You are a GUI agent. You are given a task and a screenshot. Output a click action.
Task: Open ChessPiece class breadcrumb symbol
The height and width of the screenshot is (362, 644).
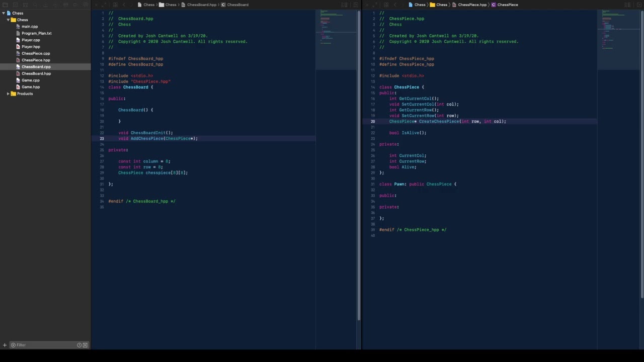tap(505, 5)
